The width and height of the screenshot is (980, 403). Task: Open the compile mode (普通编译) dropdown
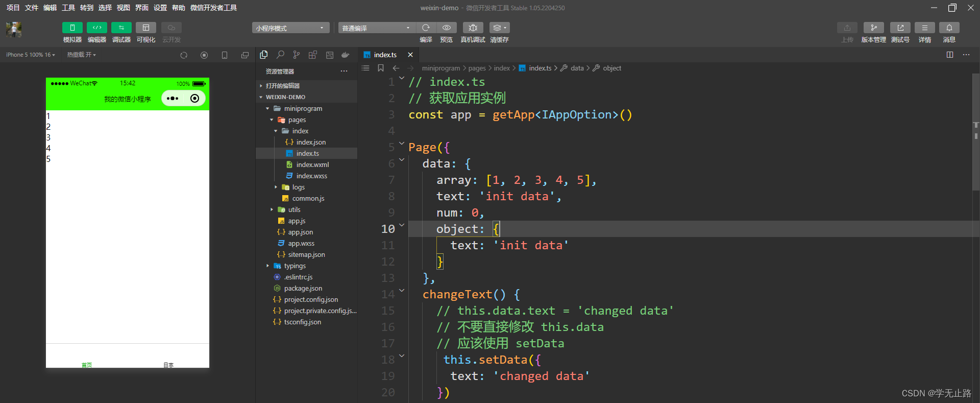[377, 28]
